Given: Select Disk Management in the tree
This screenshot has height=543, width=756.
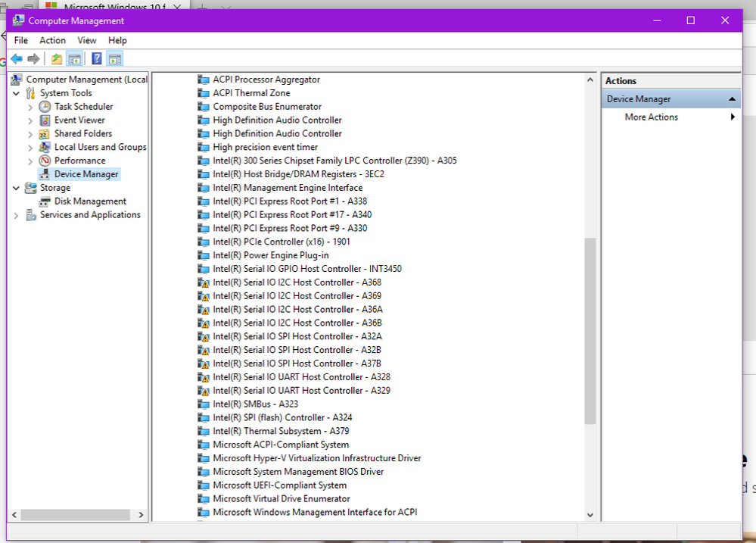Looking at the screenshot, I should [x=90, y=201].
